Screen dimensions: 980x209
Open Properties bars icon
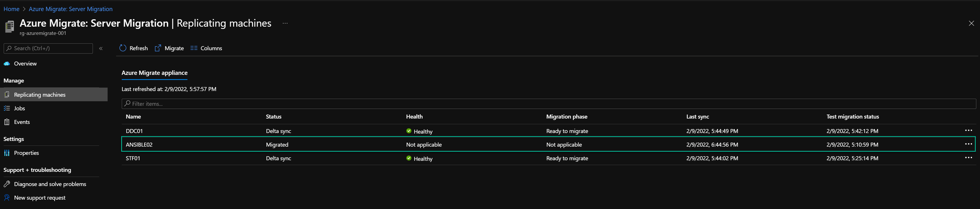(7, 153)
